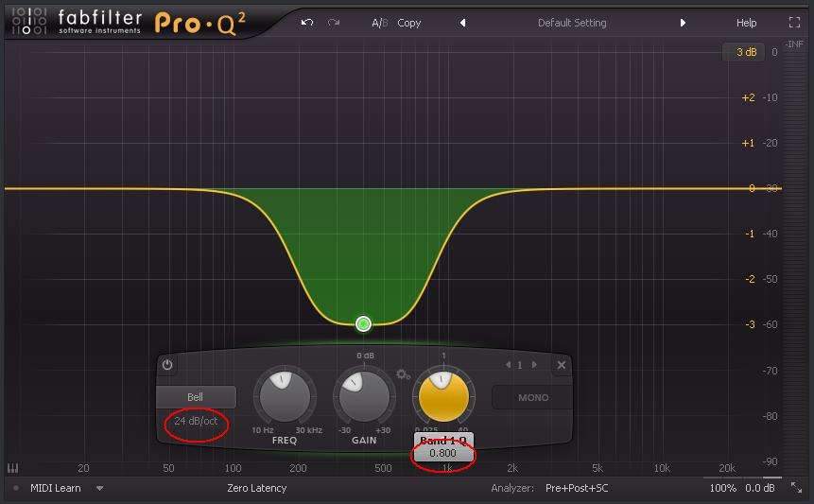Open Analyzer Pre+Post+SC settings
This screenshot has width=814, height=504.
(x=577, y=489)
